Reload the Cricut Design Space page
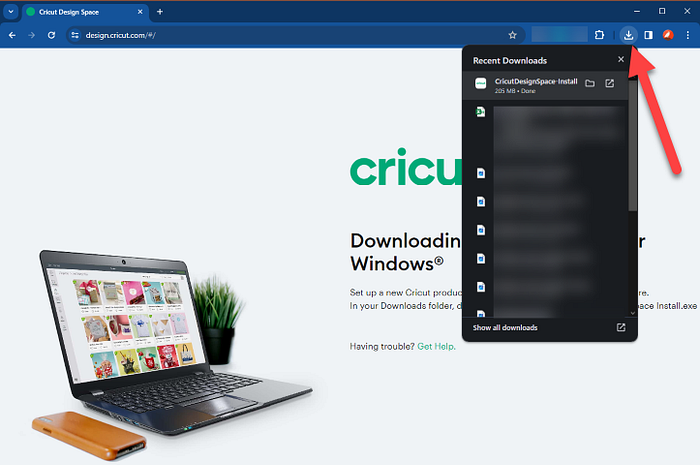Image resolution: width=700 pixels, height=465 pixels. [x=51, y=35]
